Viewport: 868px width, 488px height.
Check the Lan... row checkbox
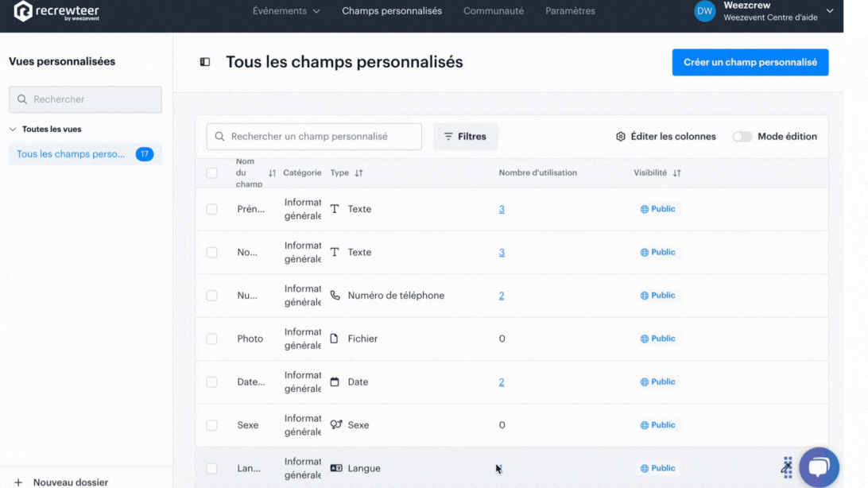tap(211, 468)
